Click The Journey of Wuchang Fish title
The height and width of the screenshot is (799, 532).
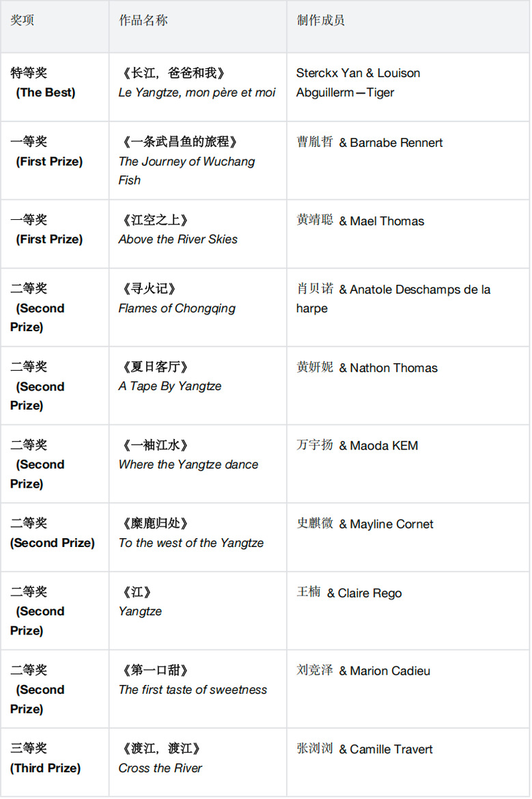[x=186, y=171]
